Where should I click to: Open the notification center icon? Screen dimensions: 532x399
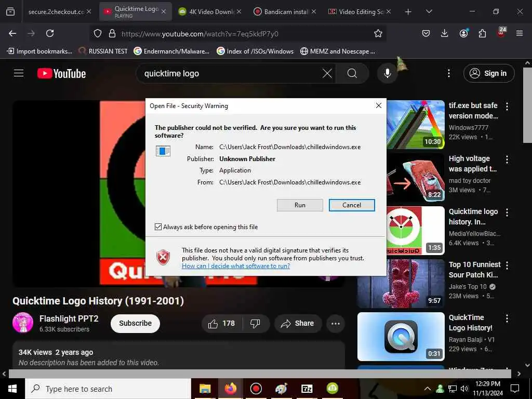tap(515, 389)
